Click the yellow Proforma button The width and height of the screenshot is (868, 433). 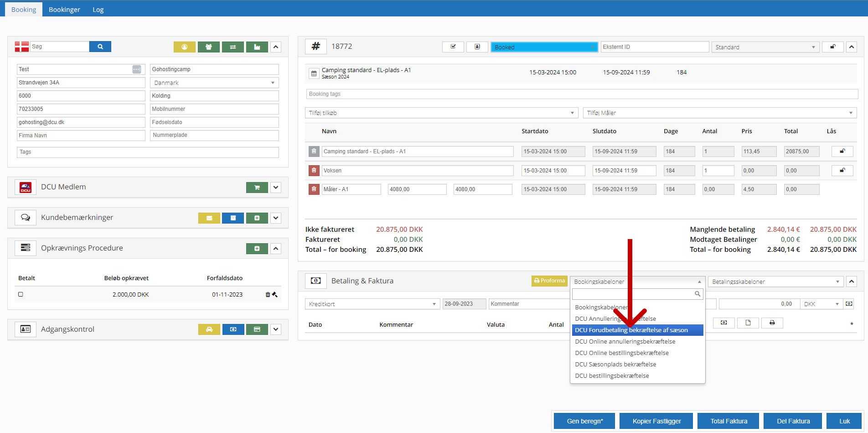[549, 281]
